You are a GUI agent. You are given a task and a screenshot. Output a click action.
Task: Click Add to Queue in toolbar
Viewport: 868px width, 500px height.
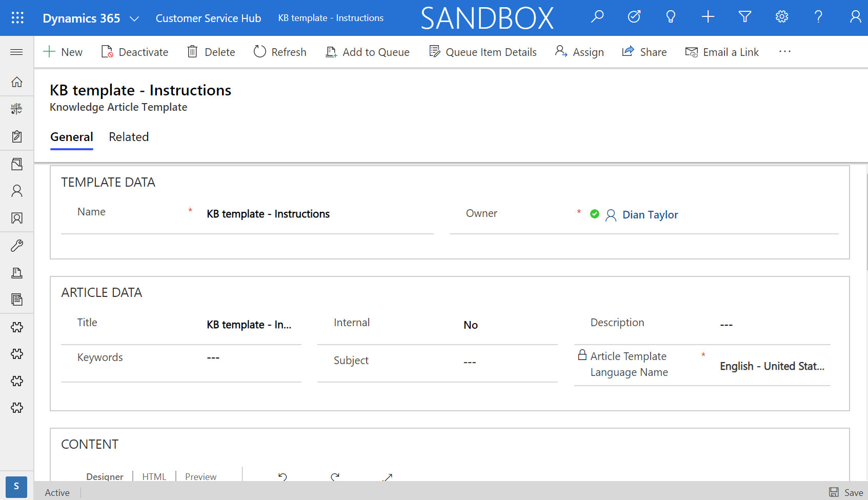click(x=368, y=52)
